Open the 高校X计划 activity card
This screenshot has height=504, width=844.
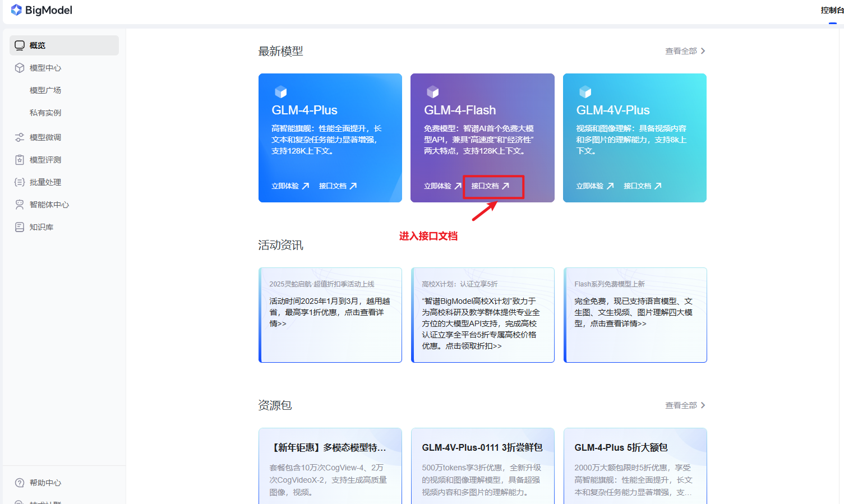(x=483, y=315)
